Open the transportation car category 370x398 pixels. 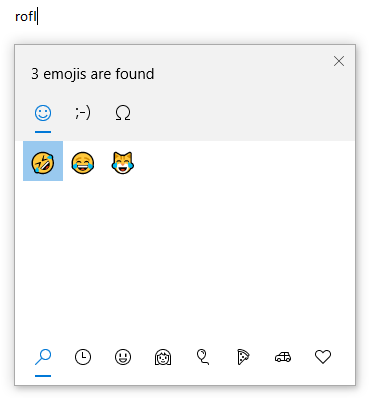(283, 357)
